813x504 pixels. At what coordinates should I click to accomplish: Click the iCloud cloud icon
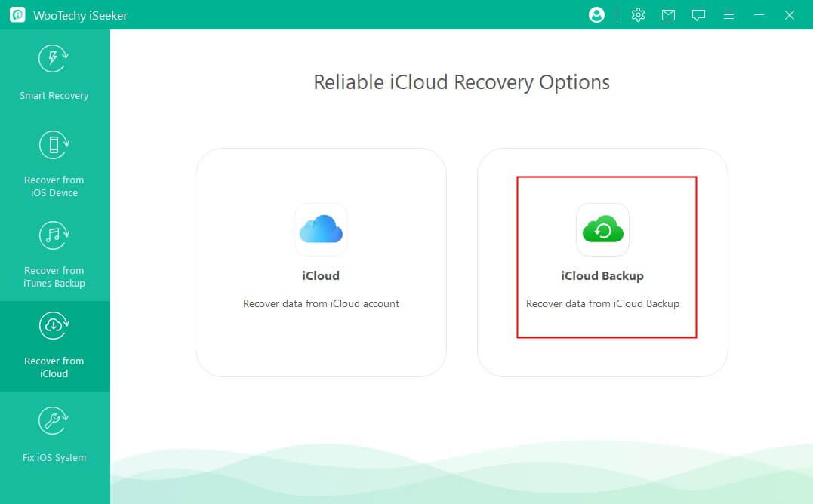point(320,230)
